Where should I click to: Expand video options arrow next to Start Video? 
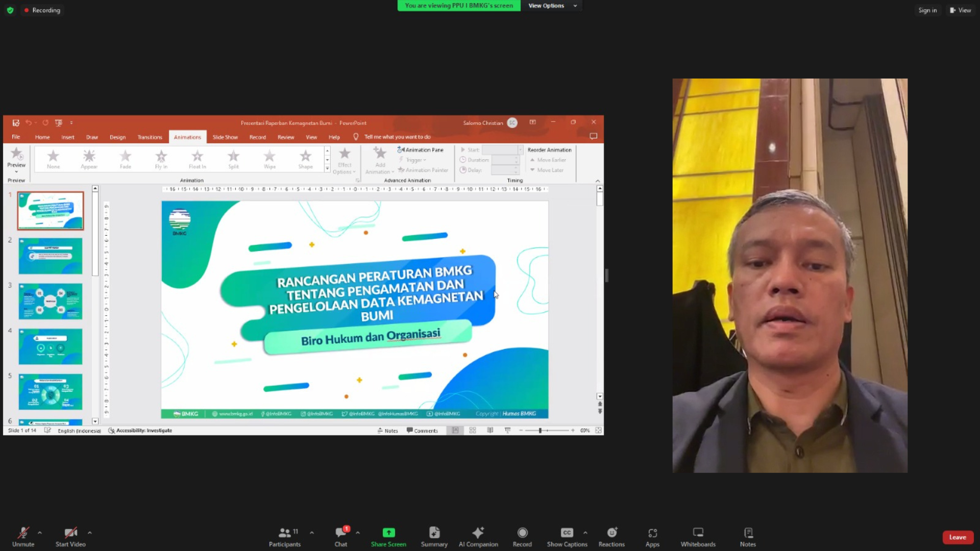(x=90, y=533)
